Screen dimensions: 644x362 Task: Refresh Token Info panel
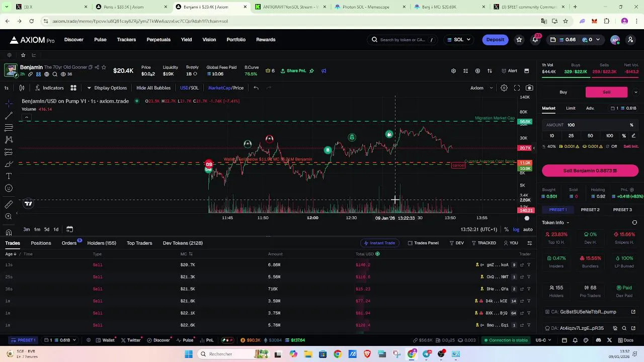click(634, 223)
